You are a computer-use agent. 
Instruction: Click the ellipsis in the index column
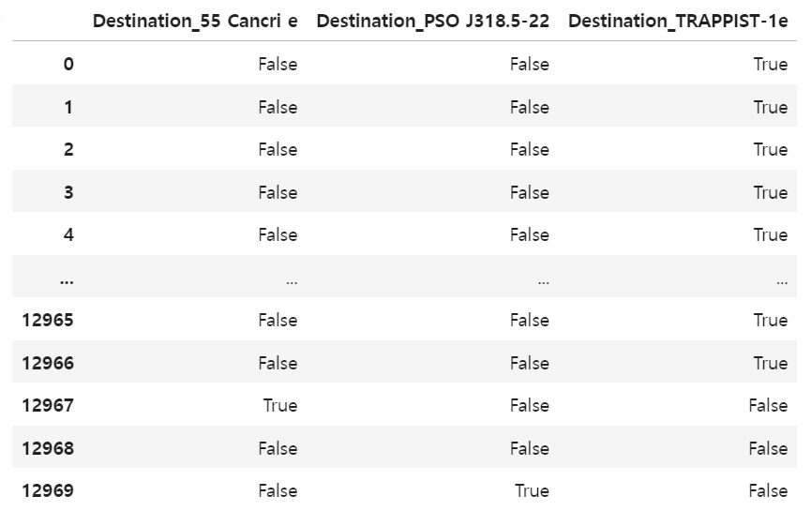tap(67, 281)
